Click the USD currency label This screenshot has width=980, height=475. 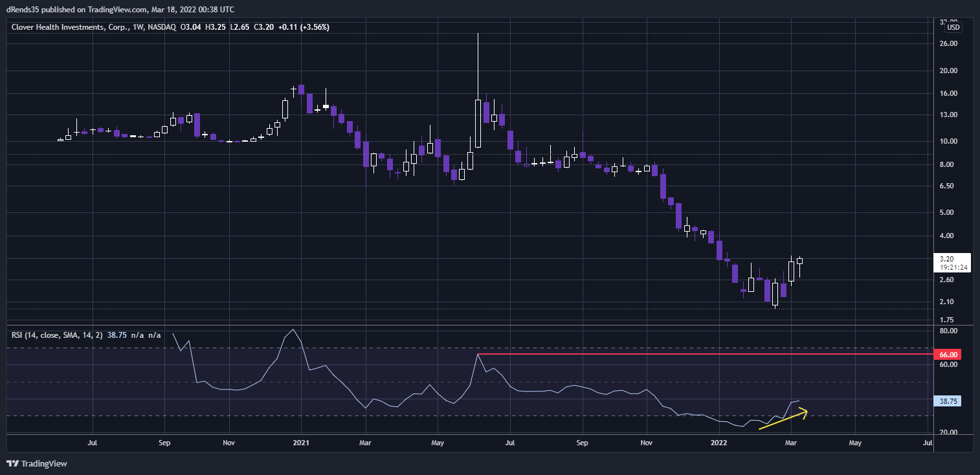coord(953,27)
